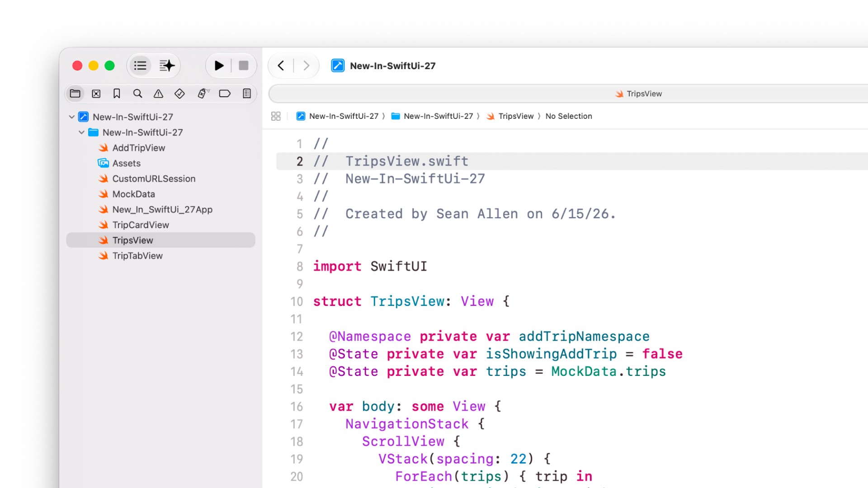Screen dimensions: 868x488
Task: Click the 'false' literal on line 13
Action: (x=662, y=354)
